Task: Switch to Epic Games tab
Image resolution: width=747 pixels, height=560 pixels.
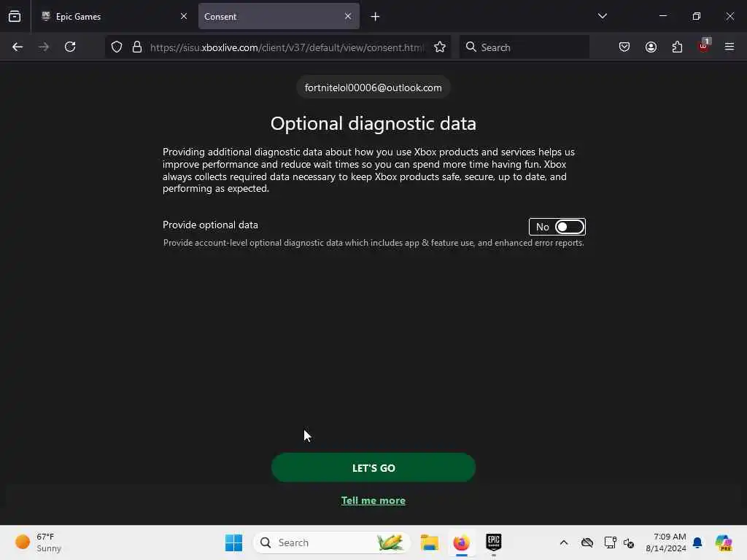Action: coord(114,16)
